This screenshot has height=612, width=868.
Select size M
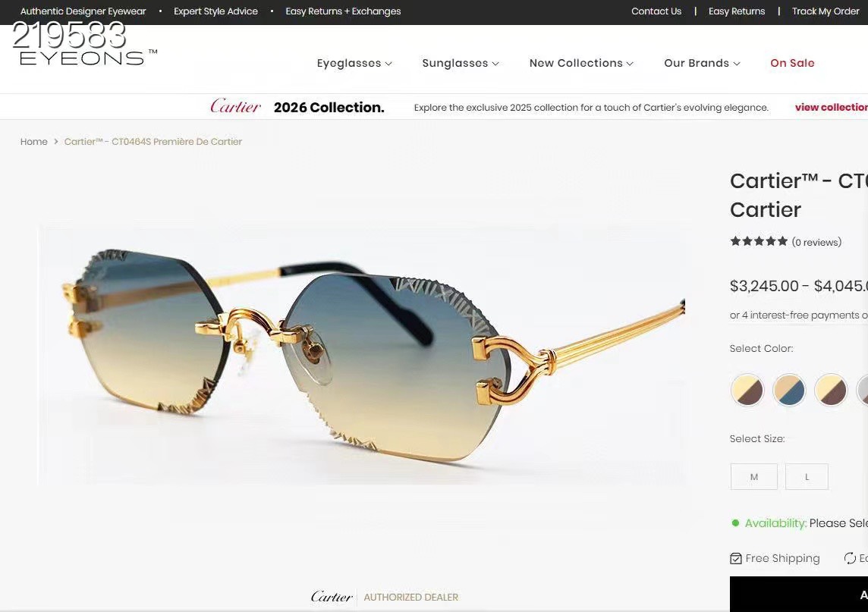754,476
